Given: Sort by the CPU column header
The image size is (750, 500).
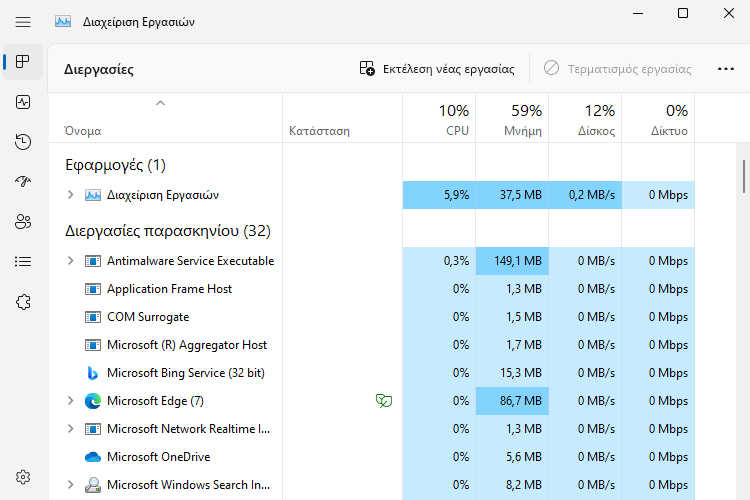Looking at the screenshot, I should pos(439,119).
